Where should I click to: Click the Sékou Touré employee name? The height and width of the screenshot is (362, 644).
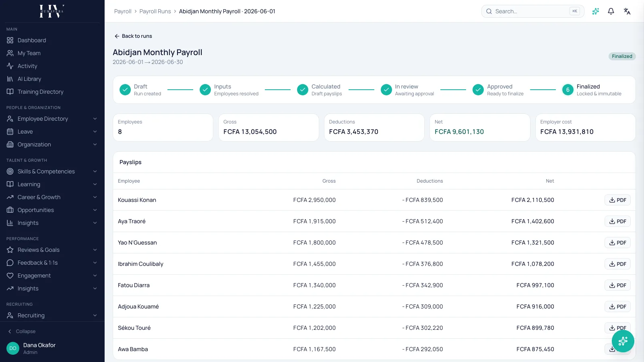coord(134,328)
